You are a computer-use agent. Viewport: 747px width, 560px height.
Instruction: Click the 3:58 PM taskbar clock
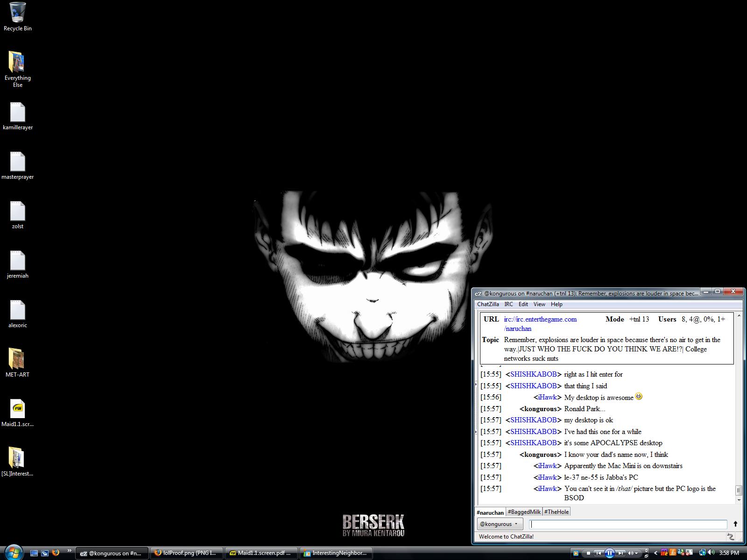point(729,553)
